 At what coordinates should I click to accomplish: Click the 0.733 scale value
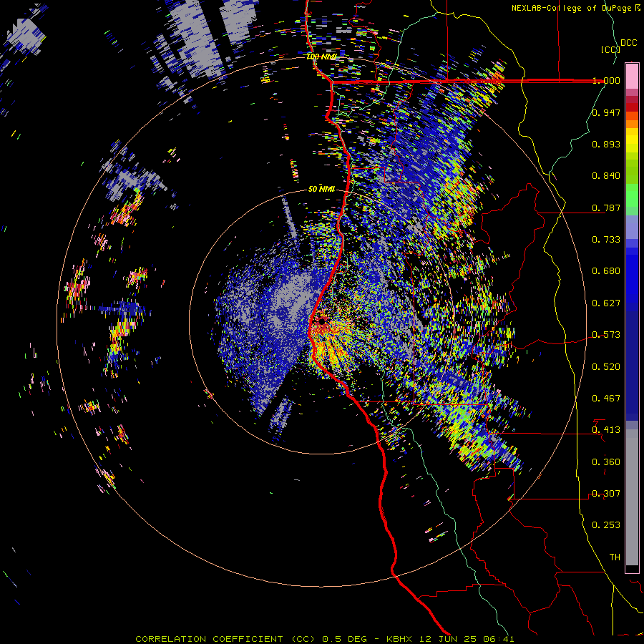coord(606,240)
